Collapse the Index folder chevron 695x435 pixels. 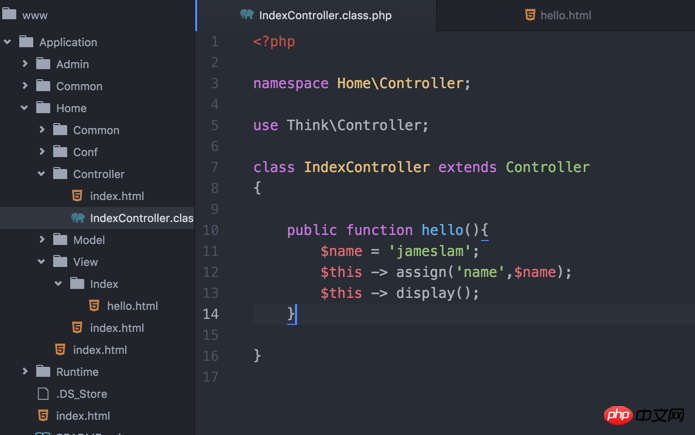point(59,283)
